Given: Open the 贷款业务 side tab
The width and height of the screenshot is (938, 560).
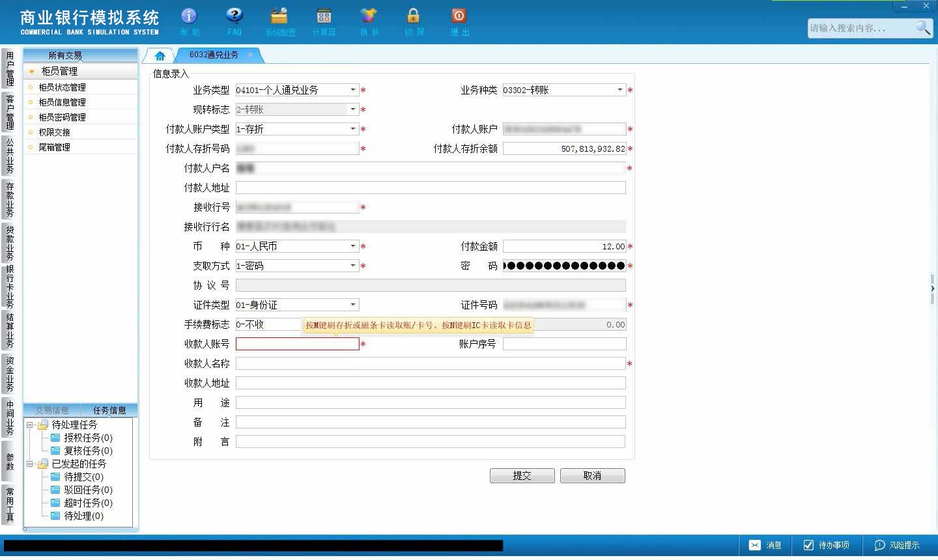Looking at the screenshot, I should click(10, 243).
